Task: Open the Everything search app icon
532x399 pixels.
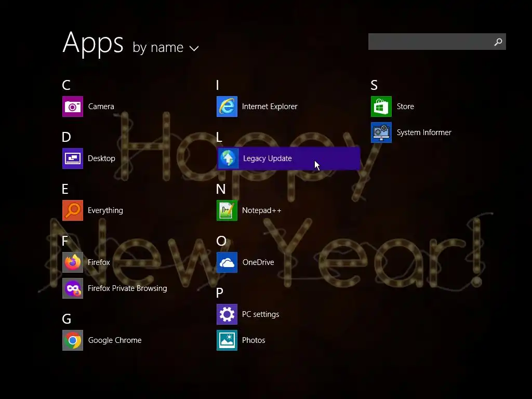Action: [73, 210]
